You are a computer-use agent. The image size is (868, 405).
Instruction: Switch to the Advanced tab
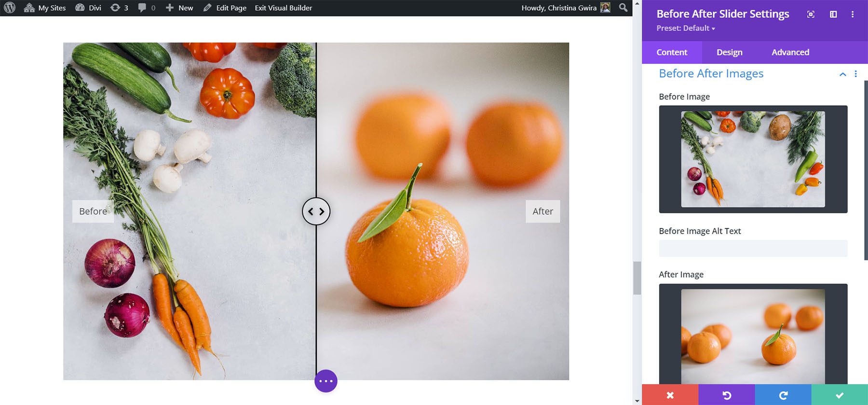(x=790, y=52)
